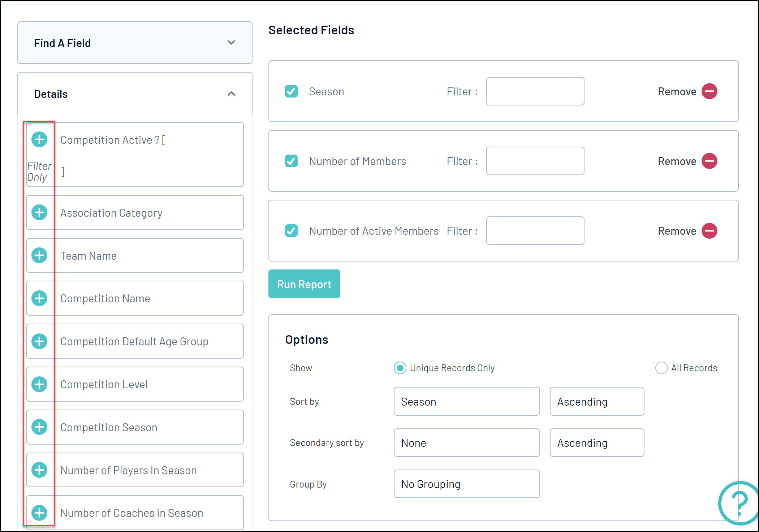
Task: Add Number of Players in Season field
Action: (x=39, y=470)
